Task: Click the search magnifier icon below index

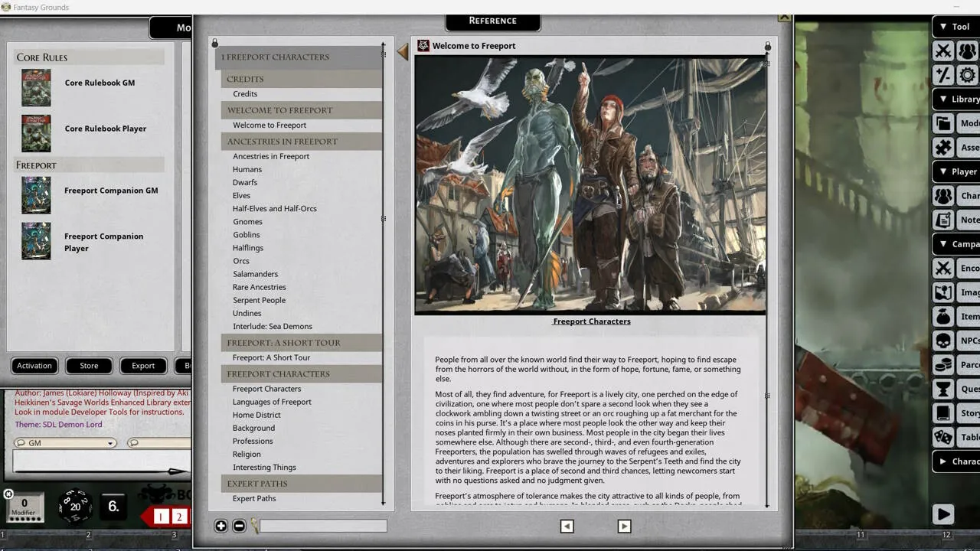Action: (x=255, y=526)
